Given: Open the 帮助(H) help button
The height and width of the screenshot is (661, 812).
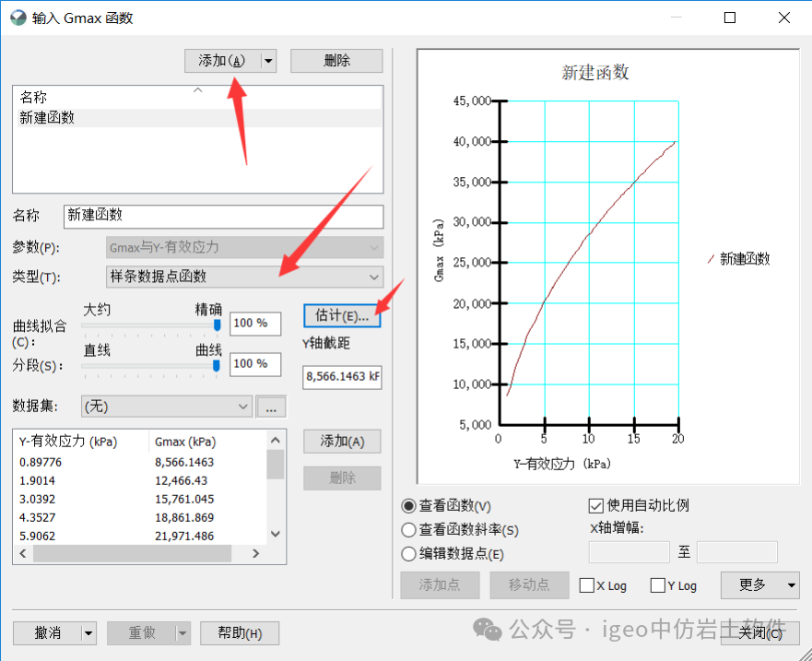Looking at the screenshot, I should pos(240,633).
